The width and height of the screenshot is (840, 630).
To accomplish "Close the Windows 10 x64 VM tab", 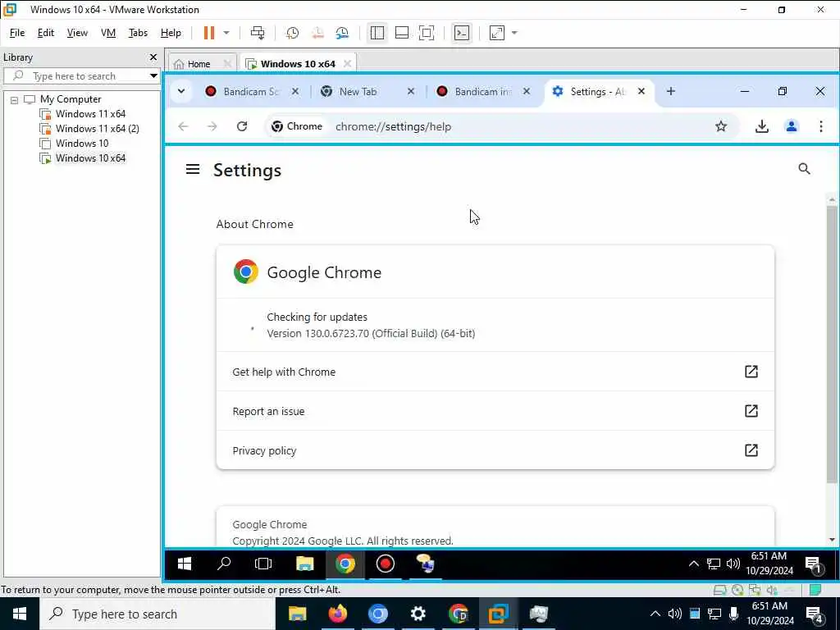I will click(347, 64).
